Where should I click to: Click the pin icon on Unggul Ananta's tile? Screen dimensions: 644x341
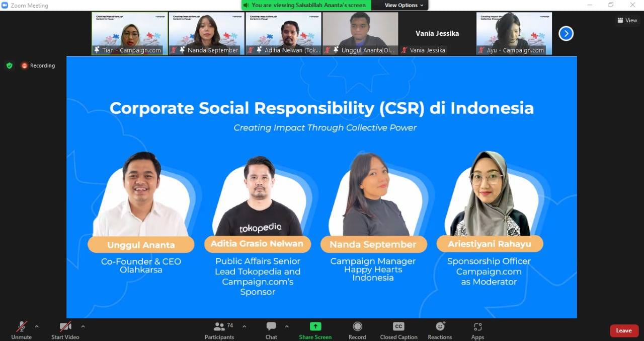[336, 50]
